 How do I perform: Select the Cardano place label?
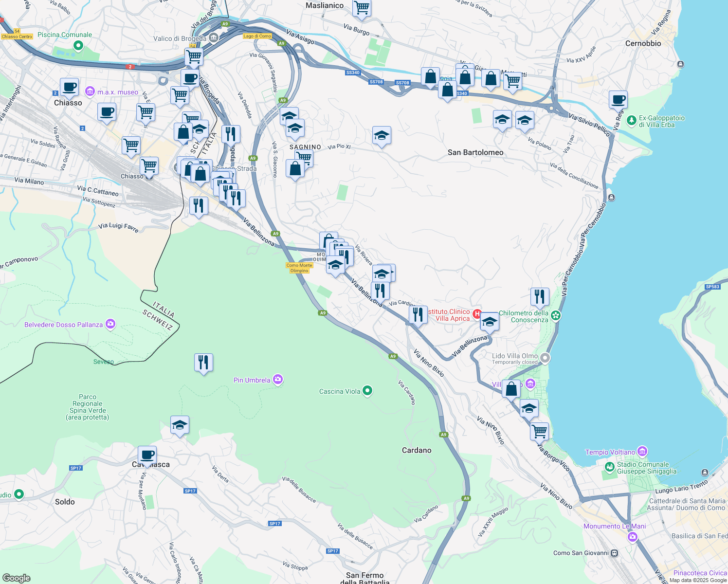417,450
